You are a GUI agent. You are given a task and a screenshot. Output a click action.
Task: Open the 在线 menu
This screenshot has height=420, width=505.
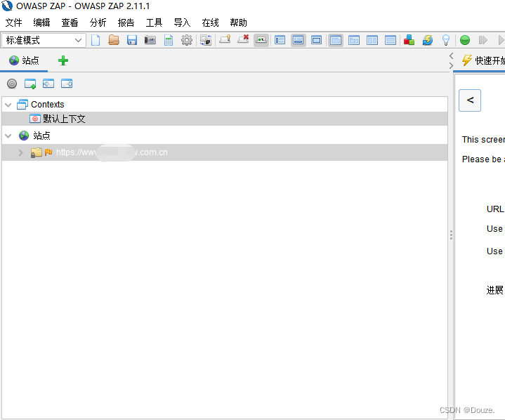point(210,22)
